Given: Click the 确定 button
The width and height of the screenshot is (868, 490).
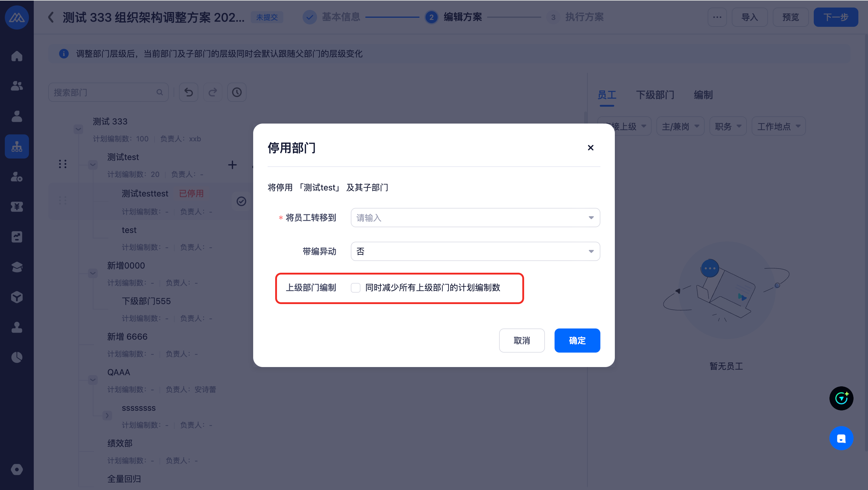Looking at the screenshot, I should click(577, 340).
